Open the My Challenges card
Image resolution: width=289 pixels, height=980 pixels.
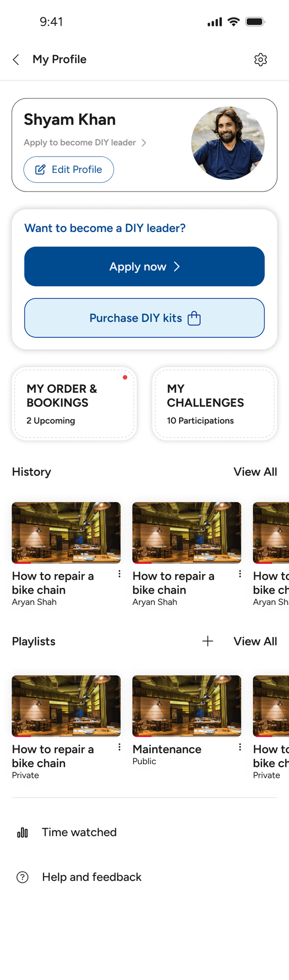[x=215, y=403]
